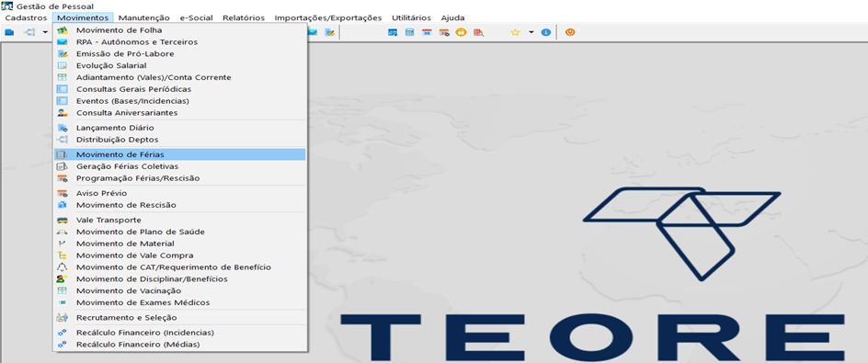
Task: Open Vale Transporte
Action: pyautogui.click(x=179, y=221)
